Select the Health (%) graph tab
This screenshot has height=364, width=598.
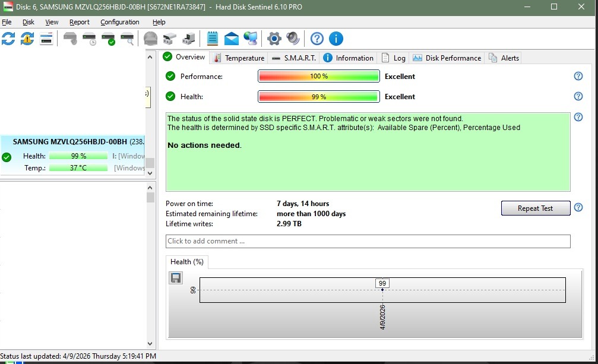[x=187, y=262]
